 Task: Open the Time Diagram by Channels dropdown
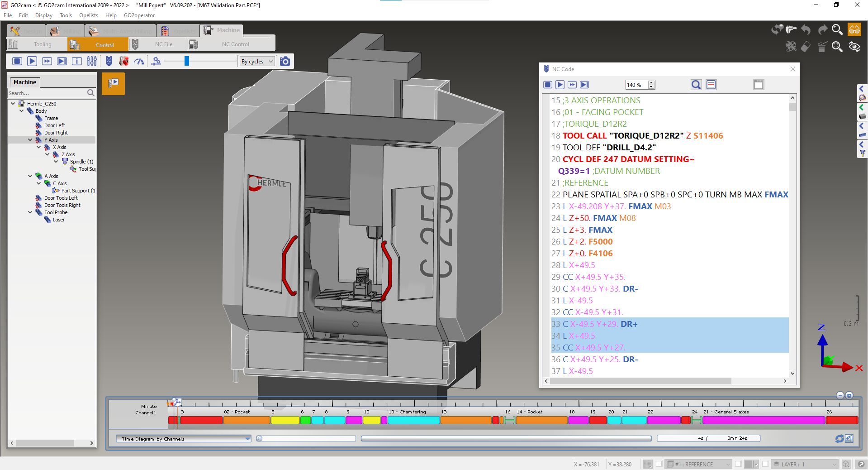point(183,439)
